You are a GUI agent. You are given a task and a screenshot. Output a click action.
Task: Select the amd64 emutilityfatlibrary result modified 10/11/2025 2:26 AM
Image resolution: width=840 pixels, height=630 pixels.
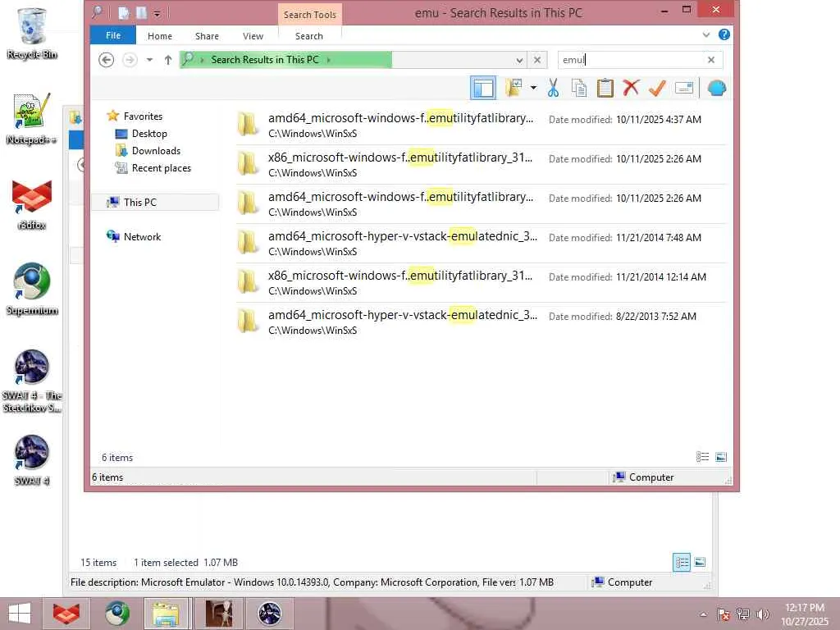click(481, 203)
